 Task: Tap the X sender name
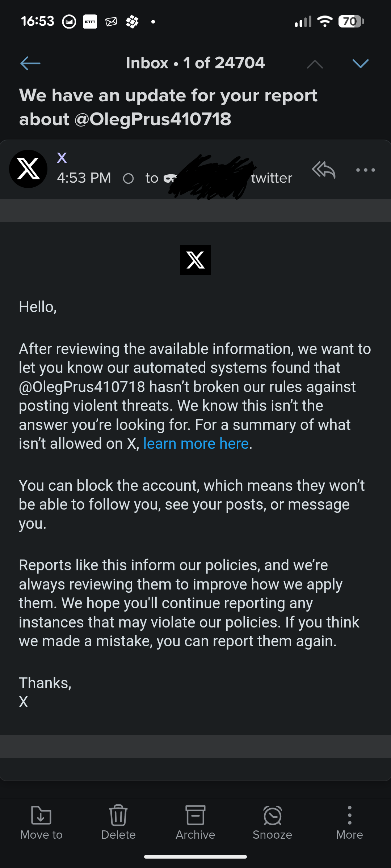[x=62, y=158]
